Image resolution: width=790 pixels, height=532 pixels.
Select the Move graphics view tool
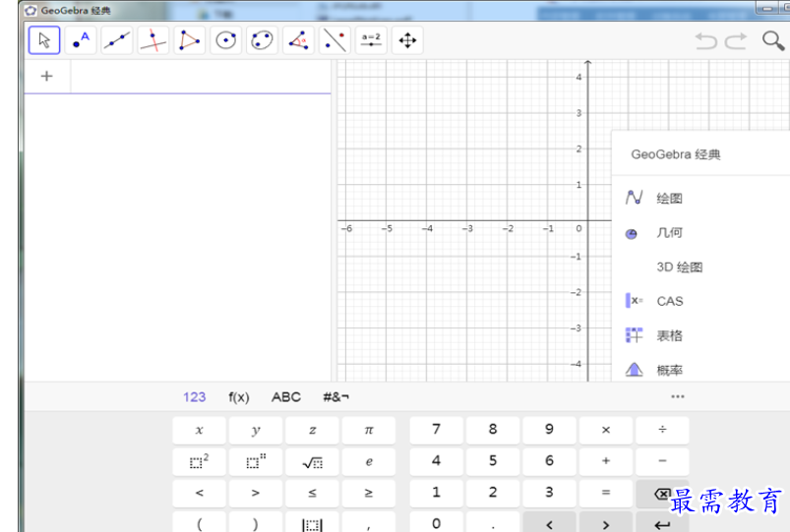tap(407, 40)
